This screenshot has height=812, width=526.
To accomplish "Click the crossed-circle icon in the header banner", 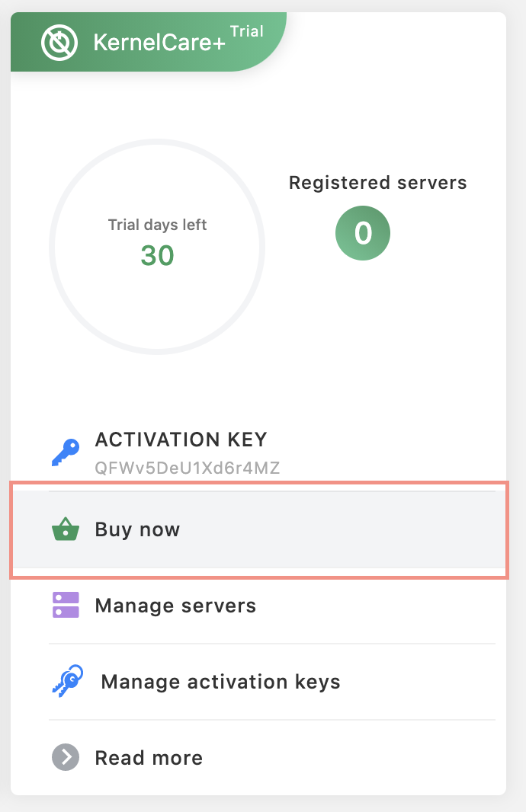I will pyautogui.click(x=61, y=42).
